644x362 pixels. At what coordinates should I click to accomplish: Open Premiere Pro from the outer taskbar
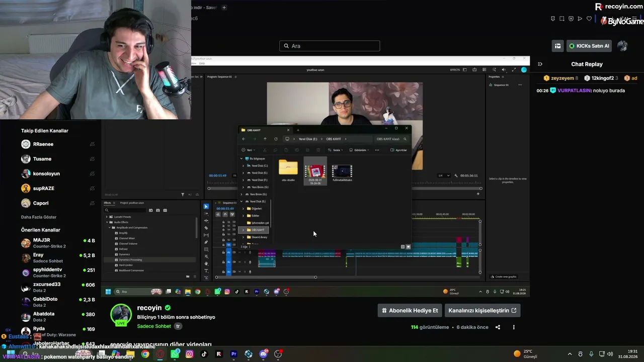tap(233, 354)
